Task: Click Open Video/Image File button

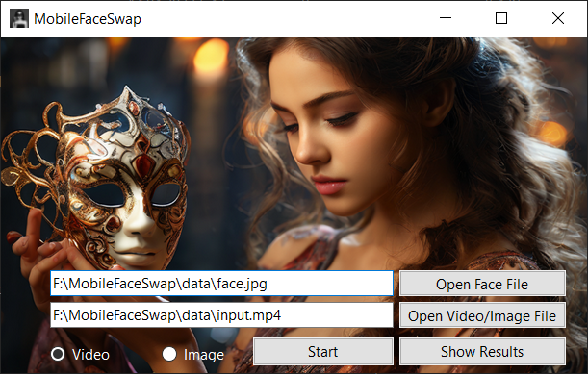Action: point(482,315)
